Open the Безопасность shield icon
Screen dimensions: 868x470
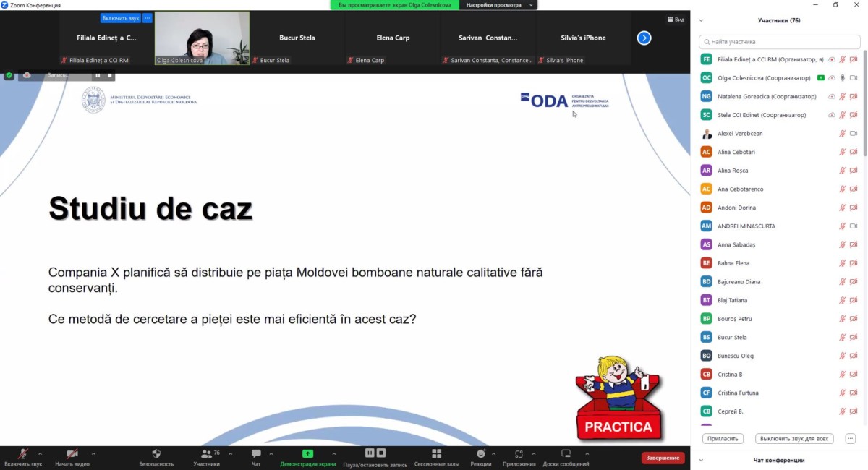tap(156, 453)
